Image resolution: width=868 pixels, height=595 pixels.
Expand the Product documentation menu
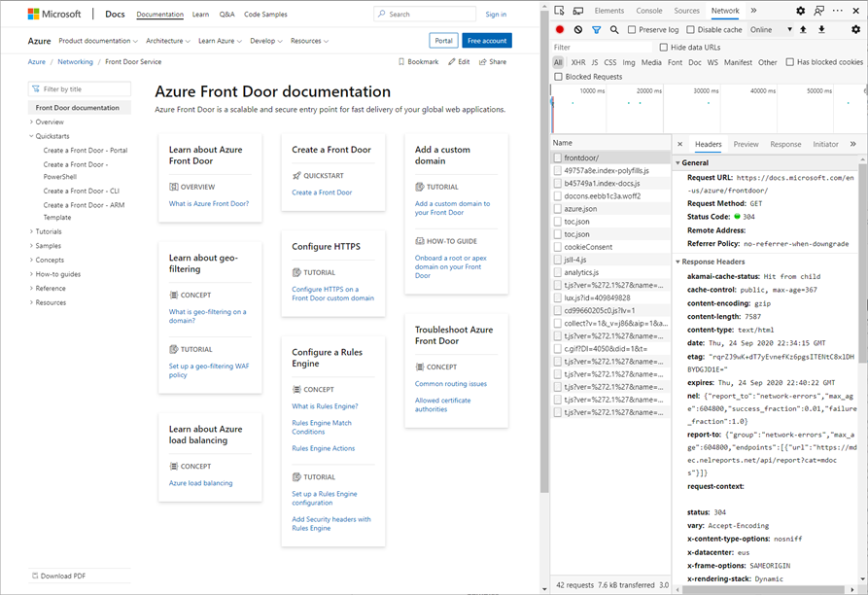[97, 41]
